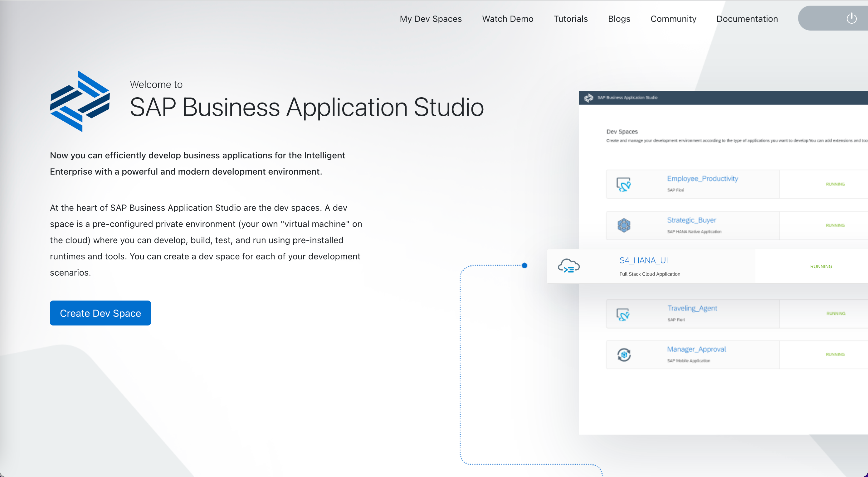Click RUNNING status of Employee_Productivity
Viewport: 868px width, 477px height.
click(835, 184)
